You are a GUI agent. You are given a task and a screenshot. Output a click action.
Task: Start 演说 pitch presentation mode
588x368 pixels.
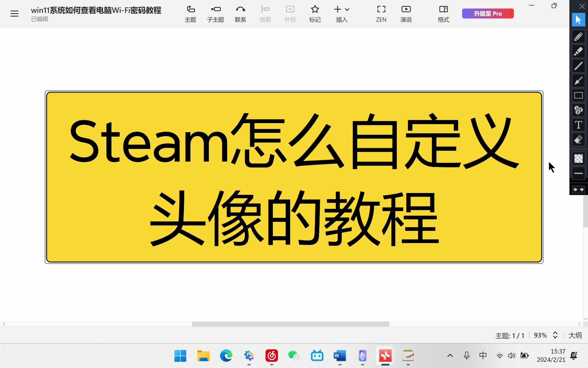coord(406,14)
